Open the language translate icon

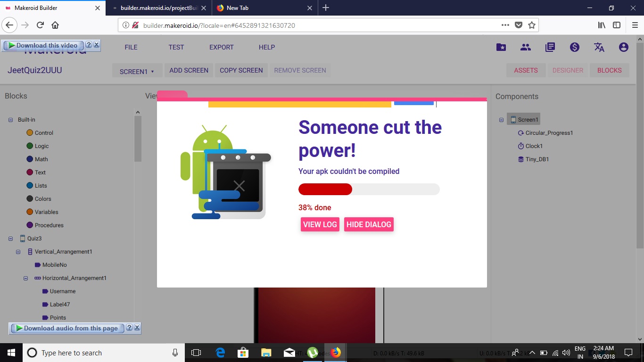[599, 47]
